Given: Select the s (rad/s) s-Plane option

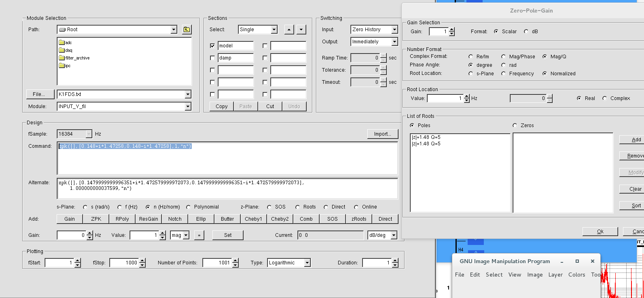Looking at the screenshot, I should (85, 207).
